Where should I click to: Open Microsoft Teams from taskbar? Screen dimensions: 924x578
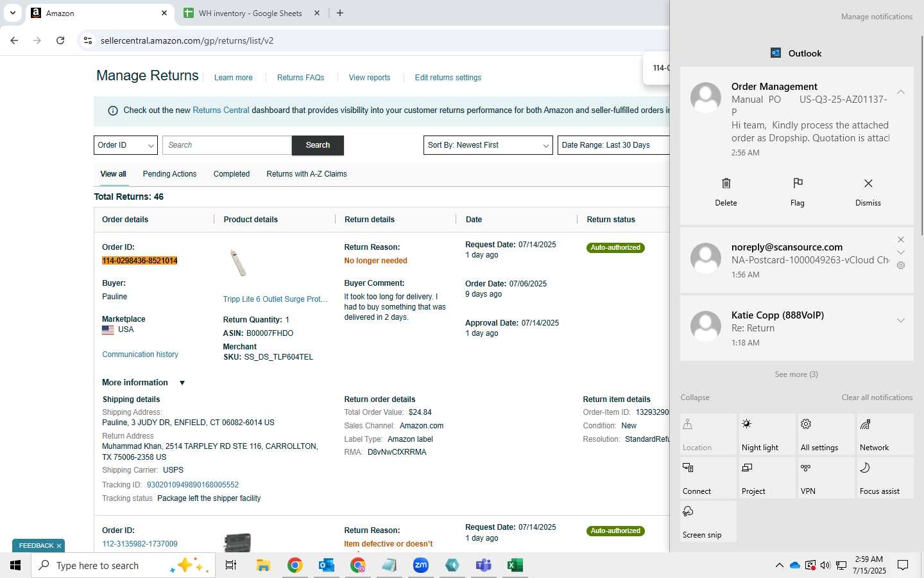point(483,565)
